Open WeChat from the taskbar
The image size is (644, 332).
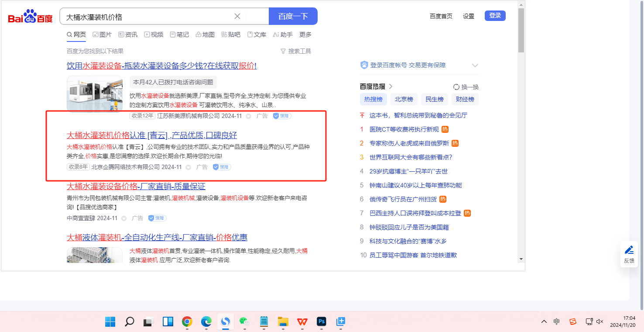244,322
